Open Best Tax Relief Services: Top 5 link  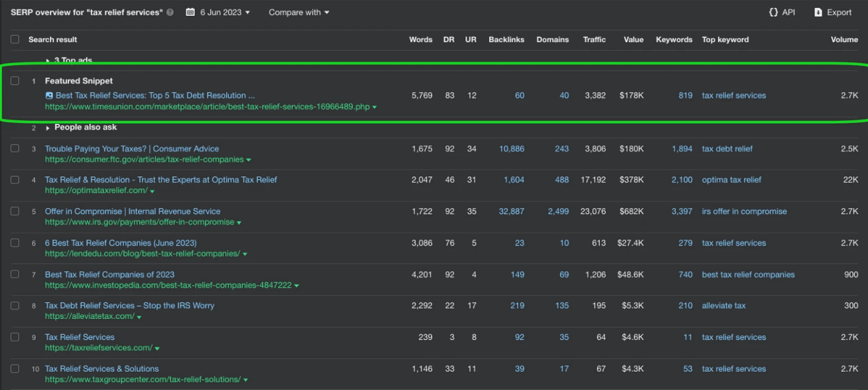tap(155, 96)
